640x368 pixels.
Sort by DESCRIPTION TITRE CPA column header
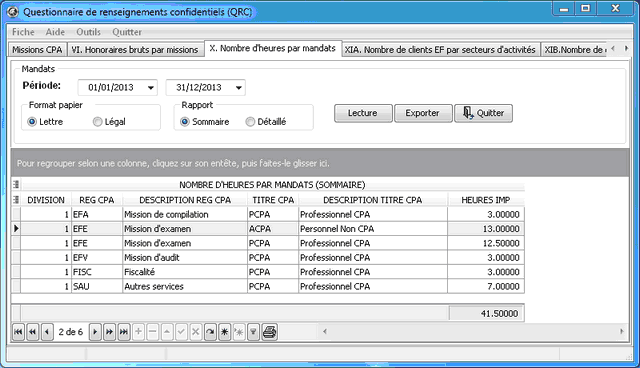coord(373,200)
